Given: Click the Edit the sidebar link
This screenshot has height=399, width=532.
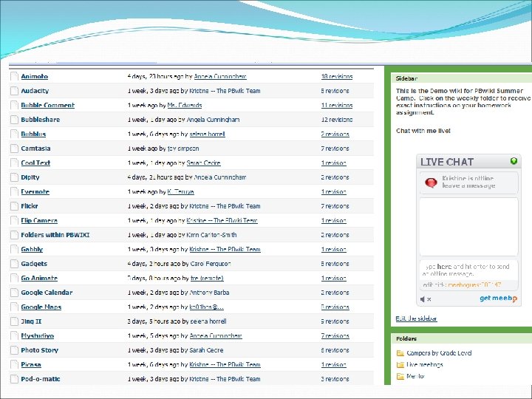Looking at the screenshot, I should 416,318.
